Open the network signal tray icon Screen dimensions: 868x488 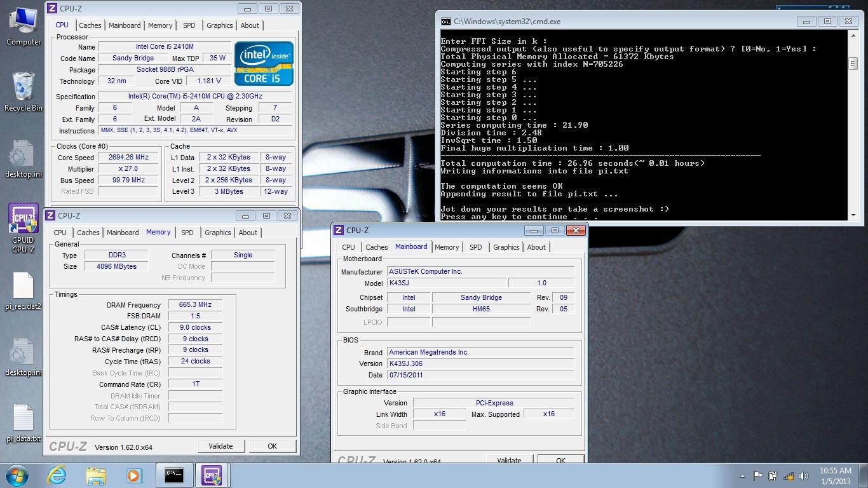click(x=788, y=476)
